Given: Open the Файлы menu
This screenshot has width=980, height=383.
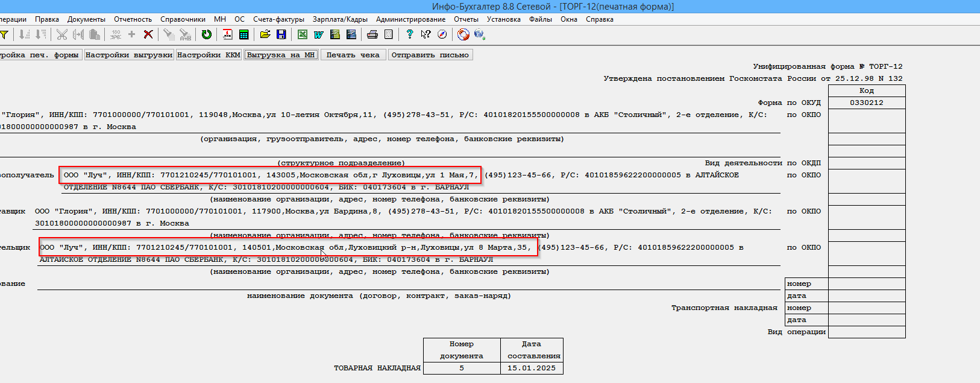Looking at the screenshot, I should point(541,19).
